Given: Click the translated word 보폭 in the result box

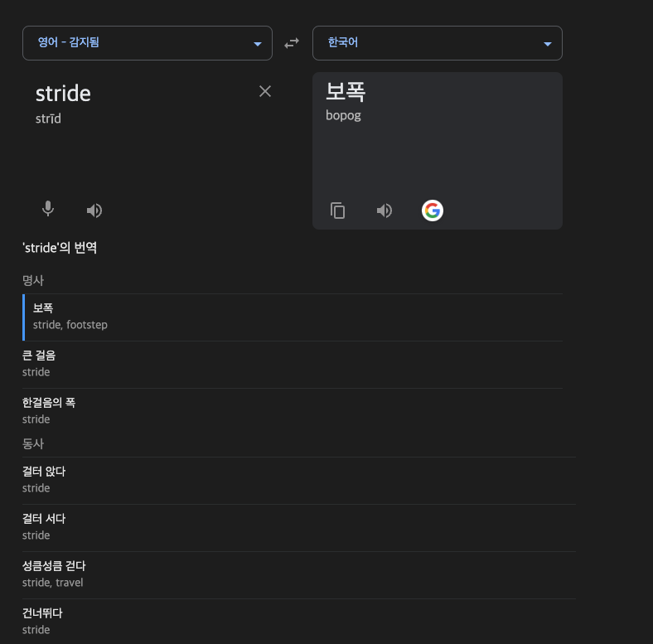Looking at the screenshot, I should 346,91.
